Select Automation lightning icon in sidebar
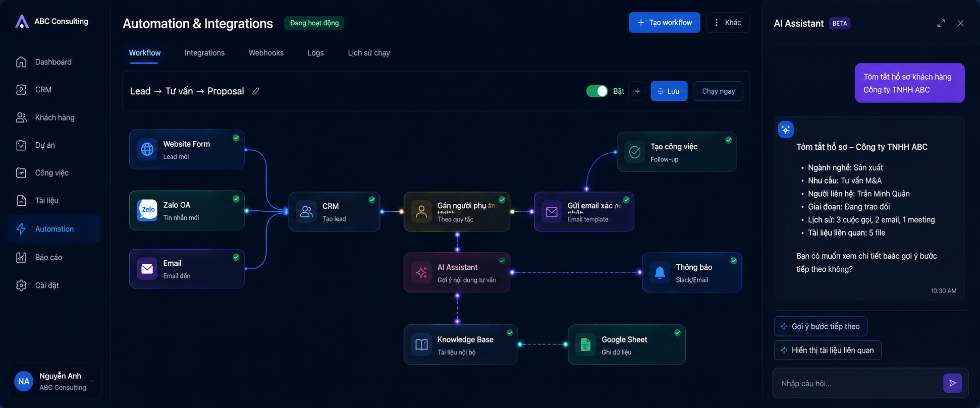The image size is (980, 408). [x=21, y=229]
